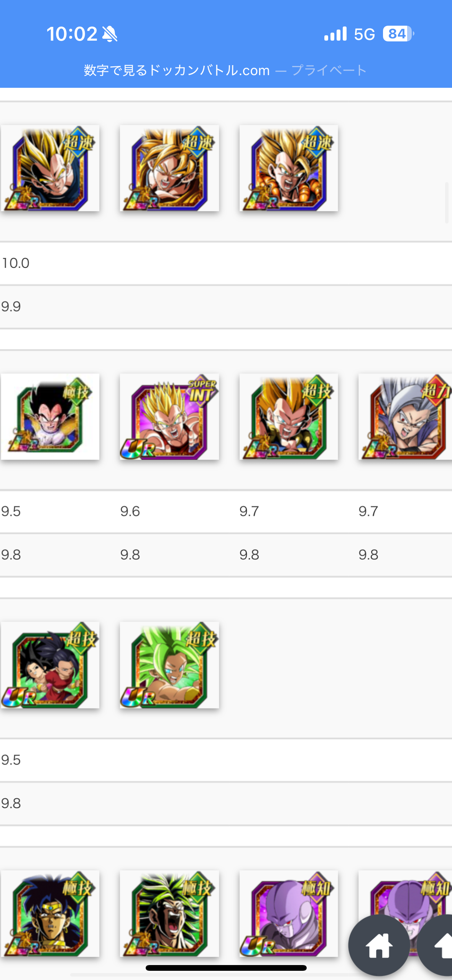Tap the site address 数字で見るドッカンバトル.com
The image size is (452, 980).
[x=177, y=71]
